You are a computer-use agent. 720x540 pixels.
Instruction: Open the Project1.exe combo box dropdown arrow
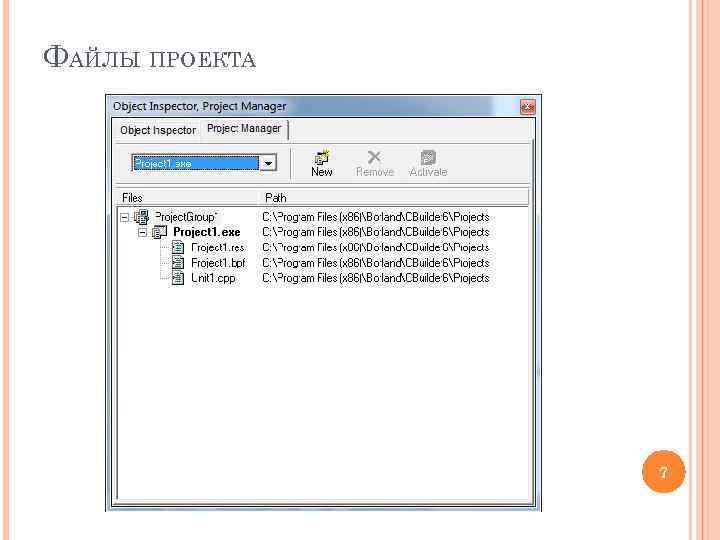pos(268,163)
